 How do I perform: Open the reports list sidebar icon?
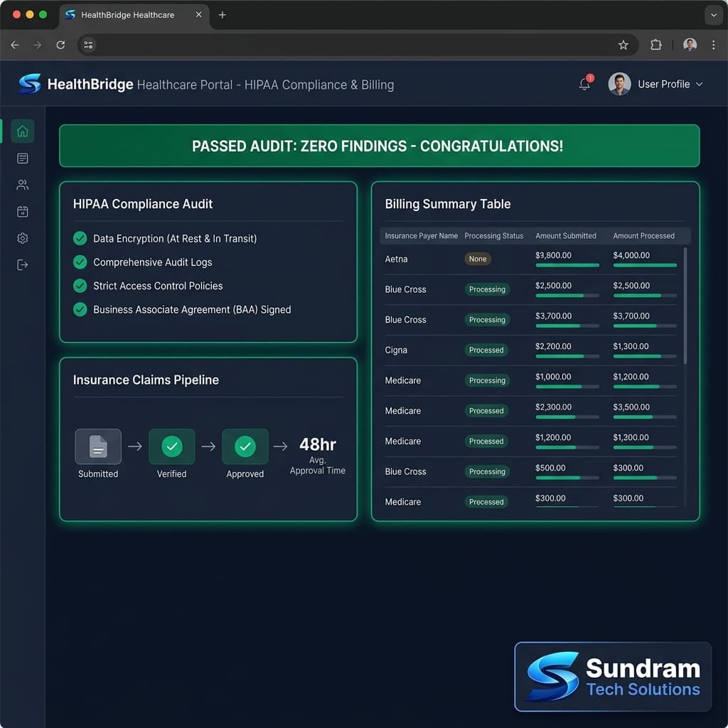[x=22, y=159]
